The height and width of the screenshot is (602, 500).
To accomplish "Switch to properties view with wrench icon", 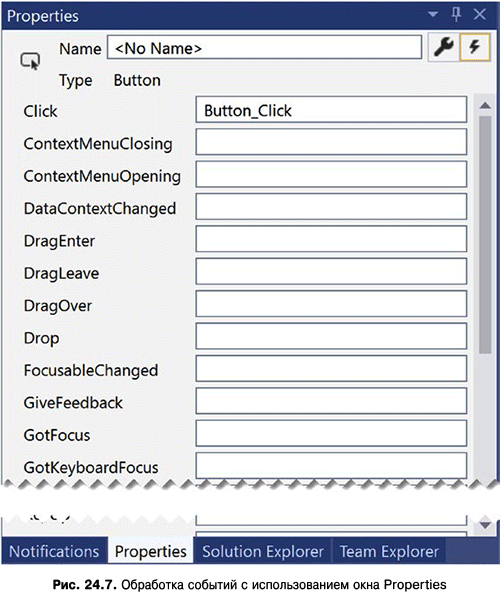I will tap(443, 48).
